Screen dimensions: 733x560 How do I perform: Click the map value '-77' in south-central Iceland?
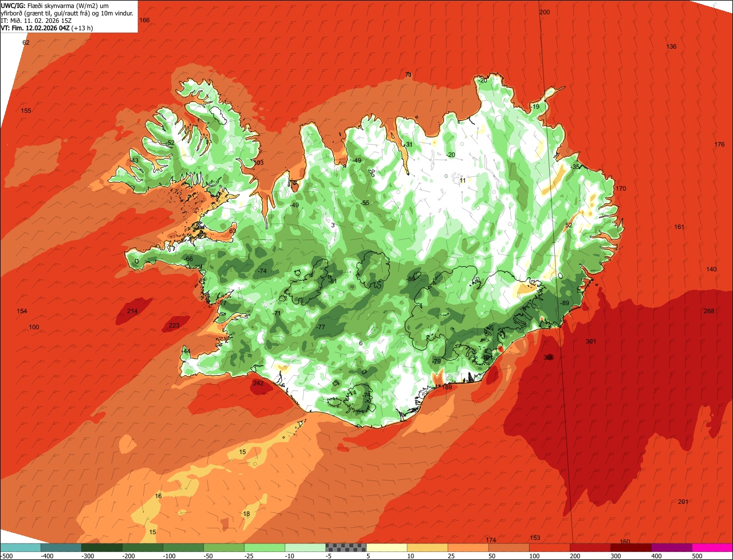pyautogui.click(x=321, y=326)
